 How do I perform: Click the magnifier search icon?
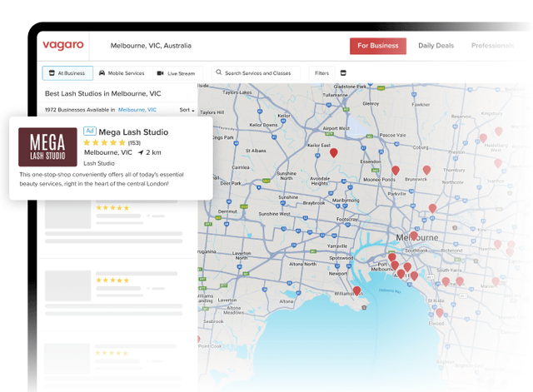(218, 72)
